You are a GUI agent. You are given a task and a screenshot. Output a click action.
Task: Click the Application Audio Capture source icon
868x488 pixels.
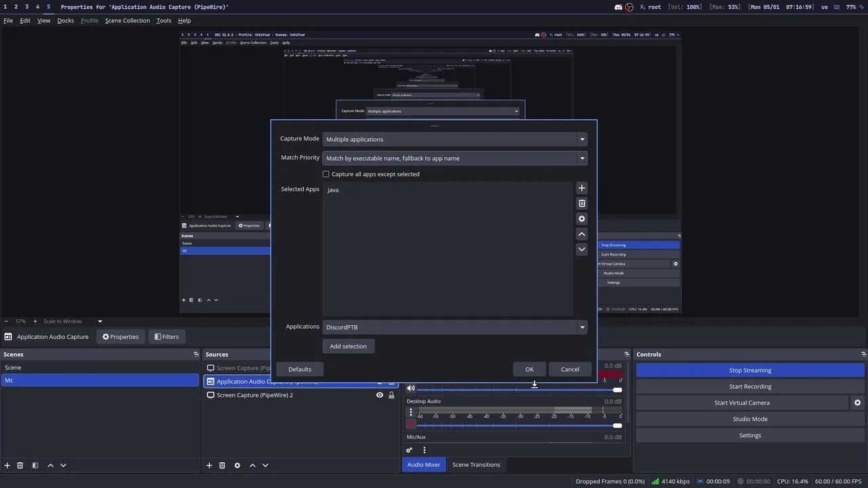(x=210, y=382)
